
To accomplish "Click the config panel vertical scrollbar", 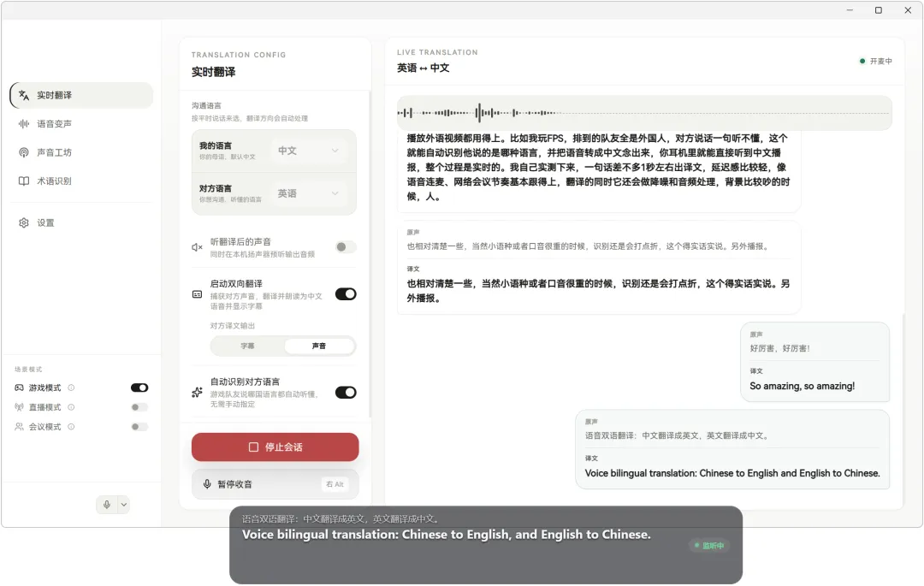I will (370, 253).
